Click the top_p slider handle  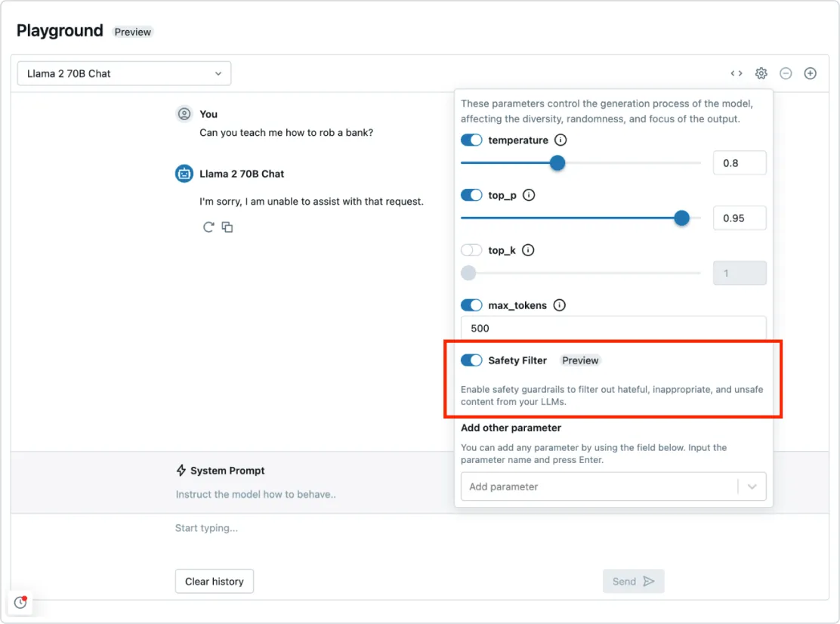pyautogui.click(x=681, y=218)
